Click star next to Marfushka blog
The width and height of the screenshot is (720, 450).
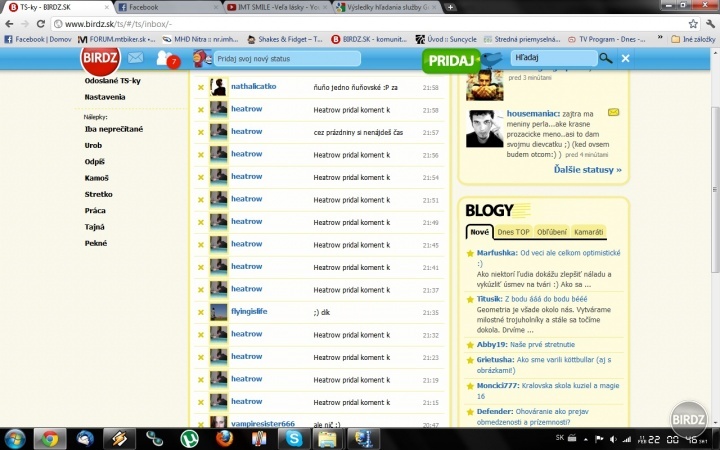[470, 253]
